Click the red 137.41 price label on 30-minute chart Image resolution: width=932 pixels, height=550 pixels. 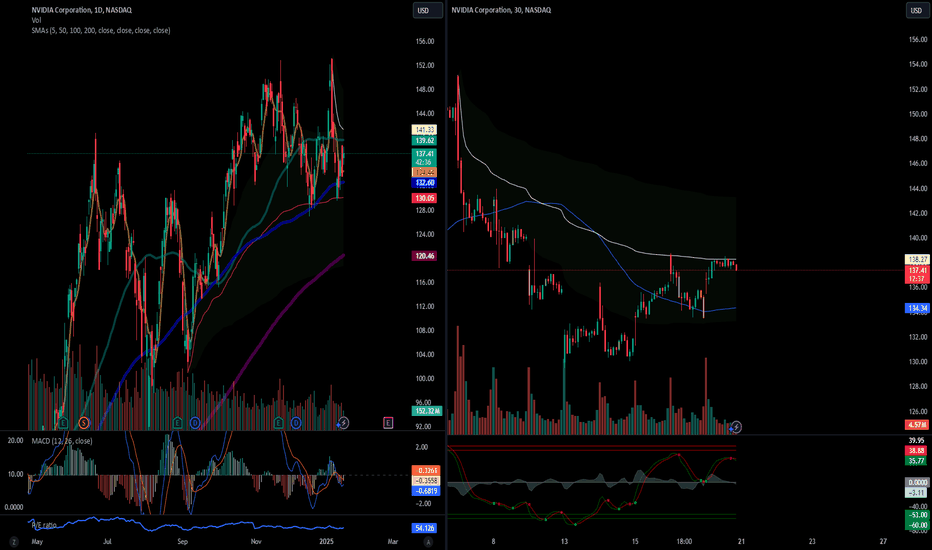917,274
